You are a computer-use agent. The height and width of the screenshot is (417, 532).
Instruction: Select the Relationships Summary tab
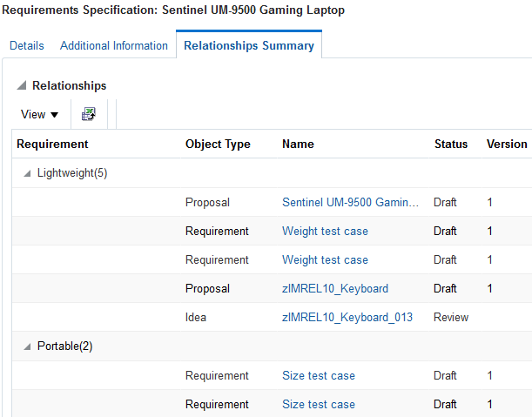[x=249, y=45]
